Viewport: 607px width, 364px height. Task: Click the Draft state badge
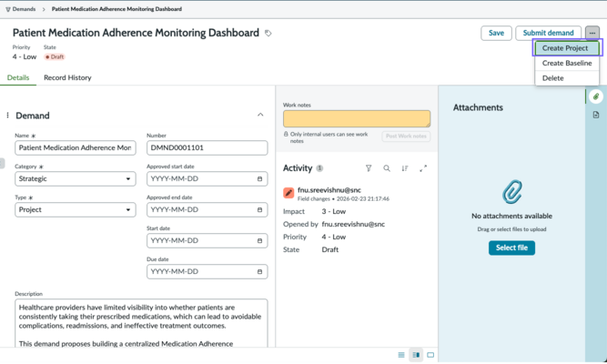click(55, 57)
